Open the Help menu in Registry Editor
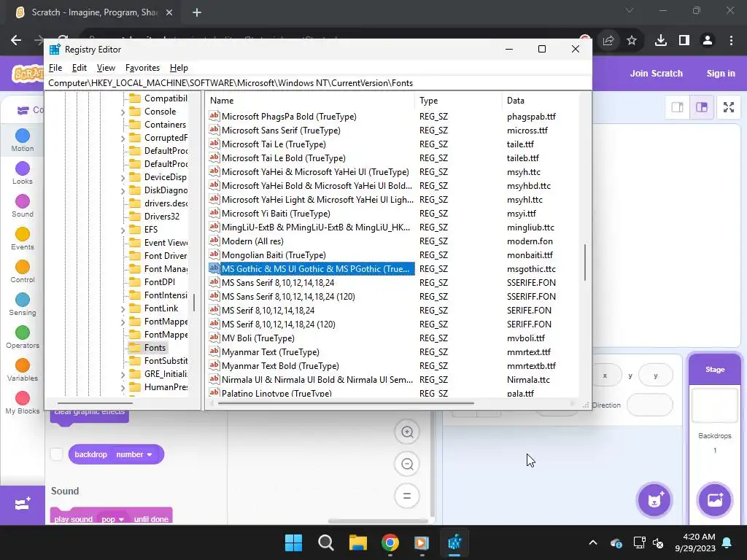This screenshot has height=560, width=747. [179, 68]
